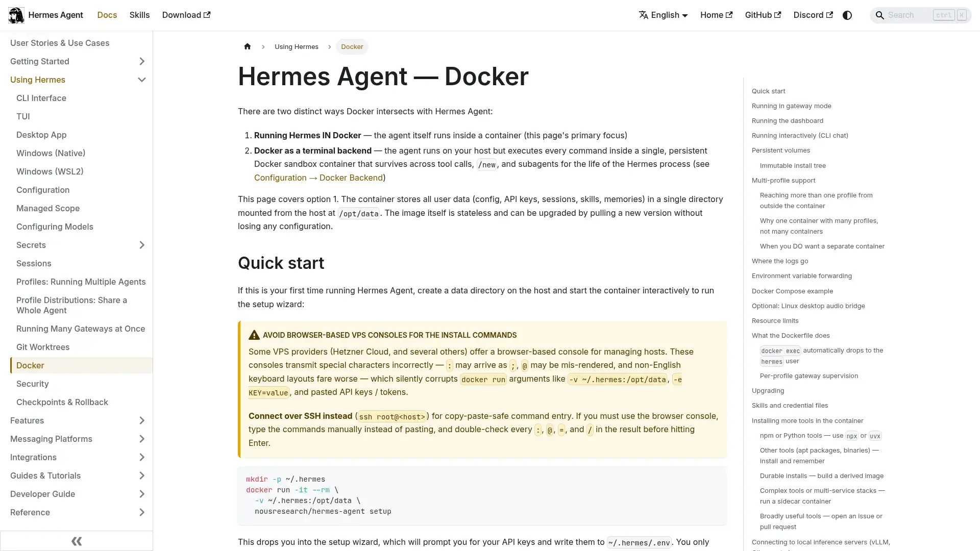This screenshot has height=551, width=980.
Task: Open Managed Scope page
Action: (x=48, y=208)
